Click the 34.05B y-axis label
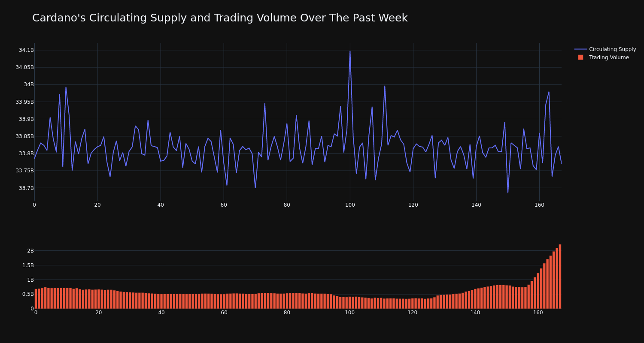The width and height of the screenshot is (644, 343). (x=24, y=67)
